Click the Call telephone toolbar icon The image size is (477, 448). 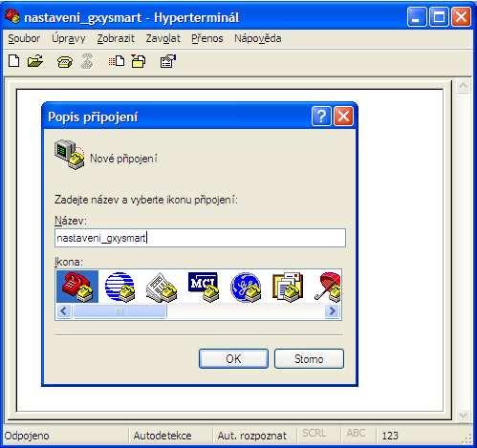[x=65, y=61]
